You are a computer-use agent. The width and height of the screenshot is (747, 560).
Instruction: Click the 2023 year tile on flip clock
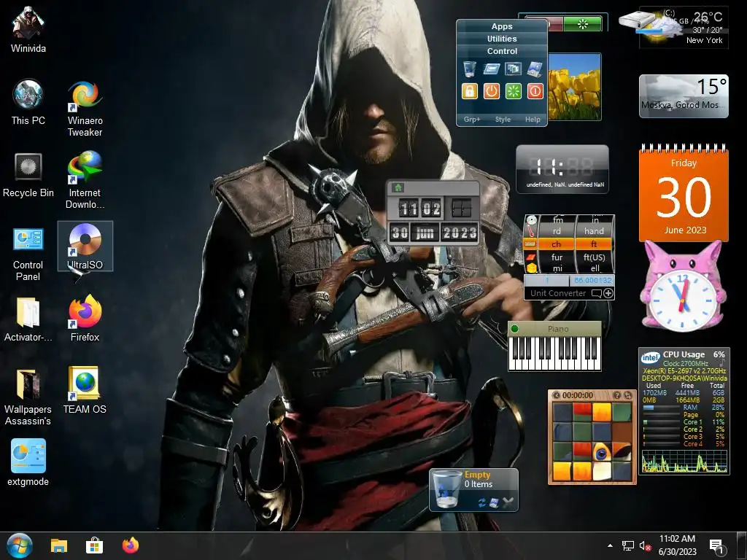460,233
